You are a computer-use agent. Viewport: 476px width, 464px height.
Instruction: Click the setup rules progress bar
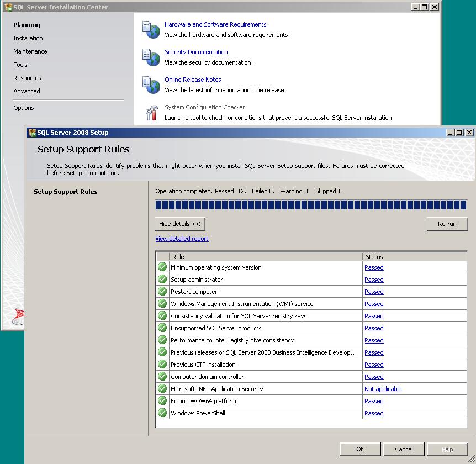click(x=311, y=205)
